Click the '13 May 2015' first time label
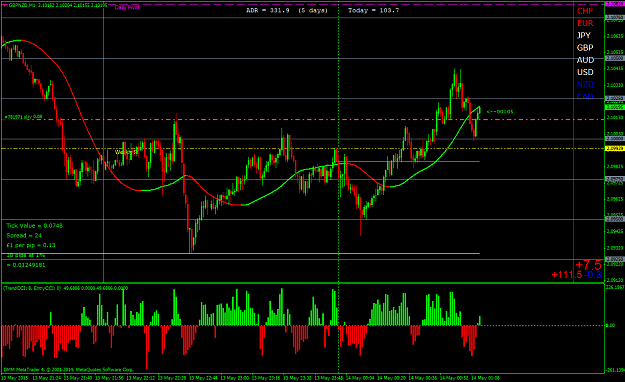The width and height of the screenshot is (625, 382). tap(15, 378)
